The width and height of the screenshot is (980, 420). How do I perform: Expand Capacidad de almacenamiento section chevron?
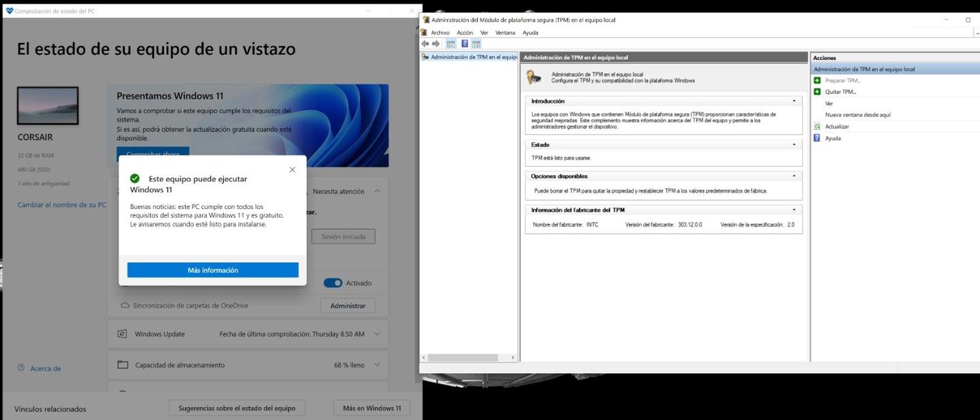coord(377,365)
